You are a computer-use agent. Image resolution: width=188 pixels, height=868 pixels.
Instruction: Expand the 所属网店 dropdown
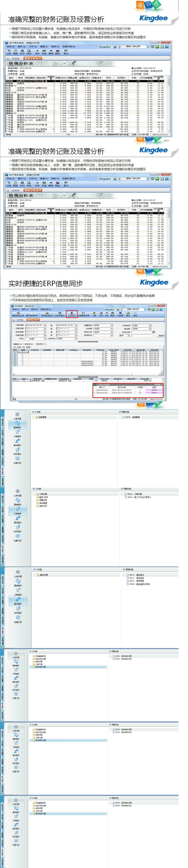[x=111, y=325]
